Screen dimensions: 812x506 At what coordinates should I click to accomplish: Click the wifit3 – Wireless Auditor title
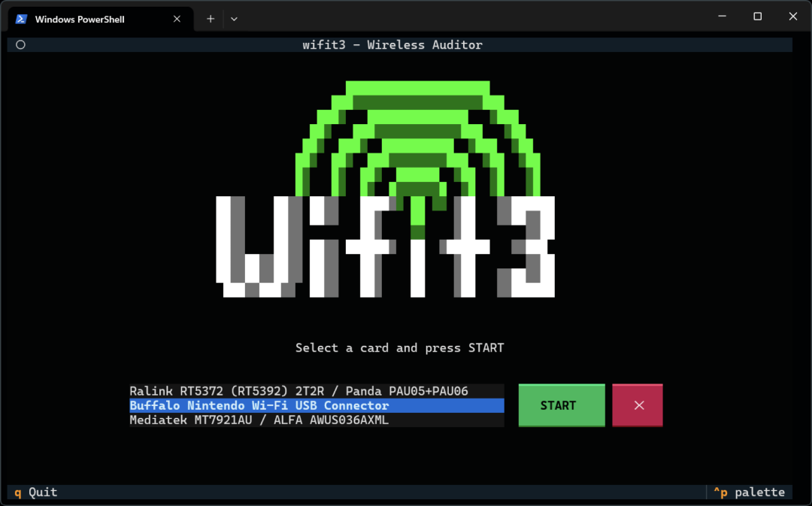pyautogui.click(x=392, y=45)
